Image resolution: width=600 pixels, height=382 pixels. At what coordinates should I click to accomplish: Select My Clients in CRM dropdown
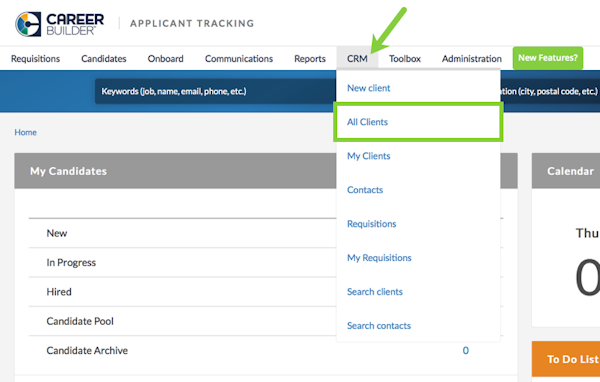click(x=368, y=156)
